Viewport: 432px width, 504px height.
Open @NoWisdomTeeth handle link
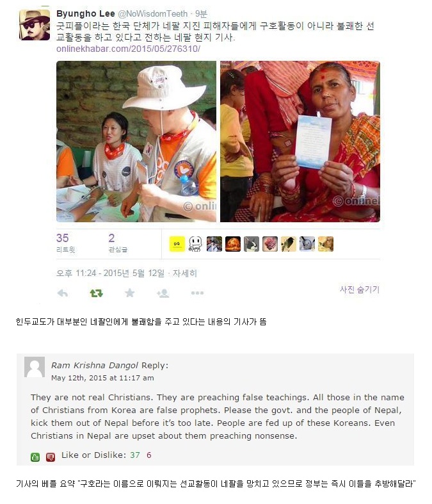tap(152, 14)
